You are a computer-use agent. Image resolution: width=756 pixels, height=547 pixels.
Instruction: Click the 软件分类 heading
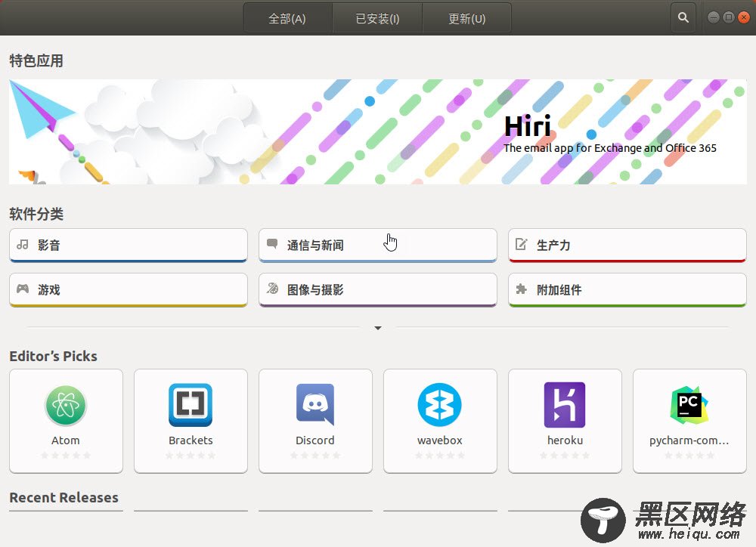(36, 214)
